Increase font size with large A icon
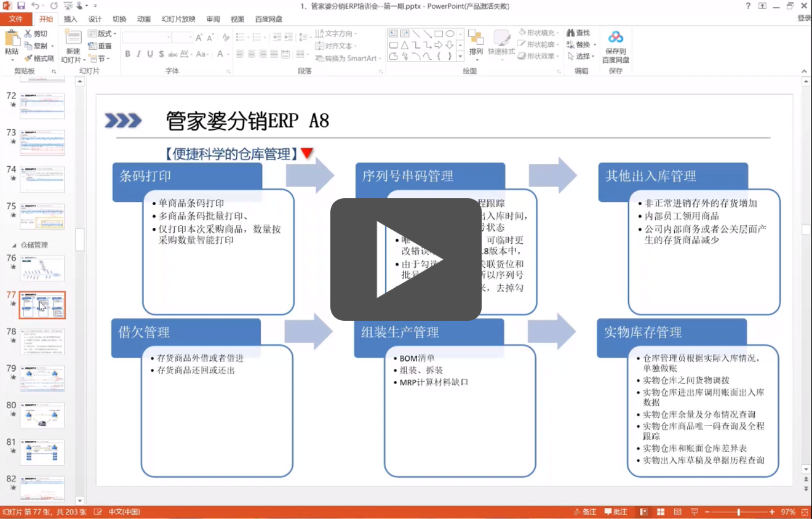The height and width of the screenshot is (519, 812). click(x=199, y=38)
